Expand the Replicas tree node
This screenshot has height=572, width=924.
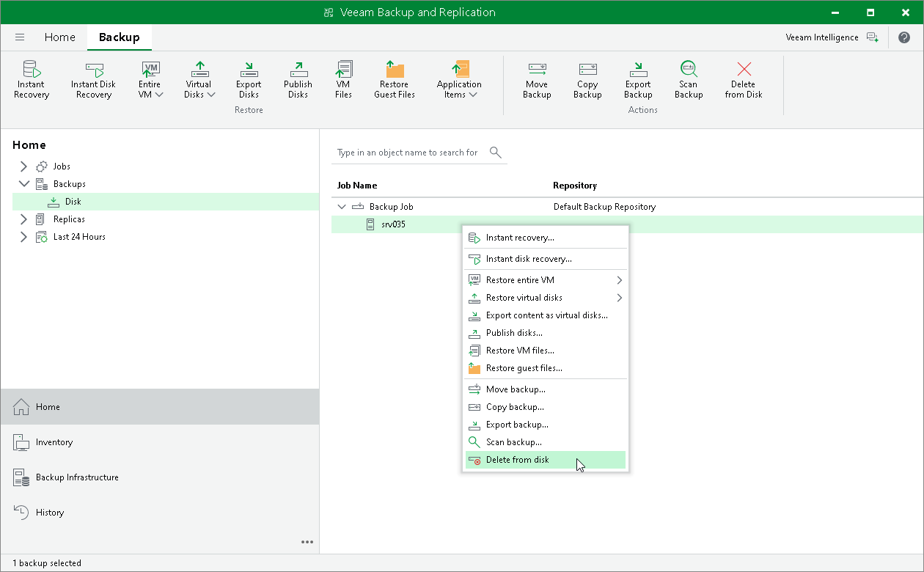click(x=24, y=219)
